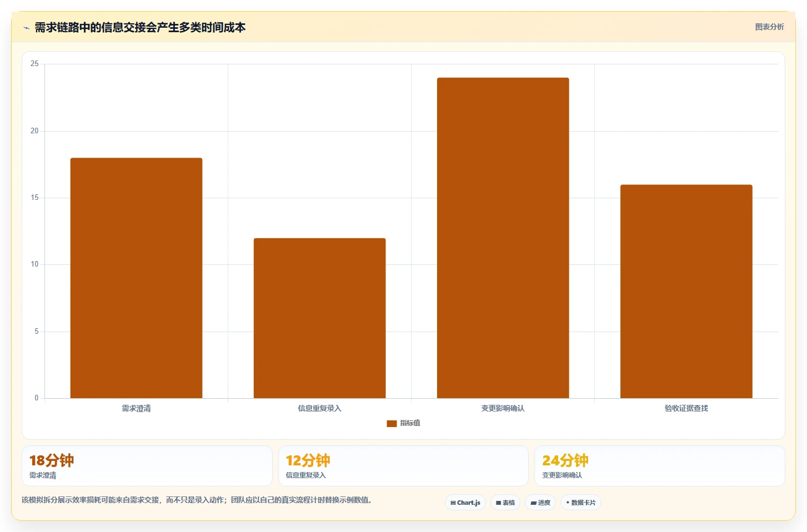Click the y-axis value 20
807x532 pixels.
tap(34, 131)
